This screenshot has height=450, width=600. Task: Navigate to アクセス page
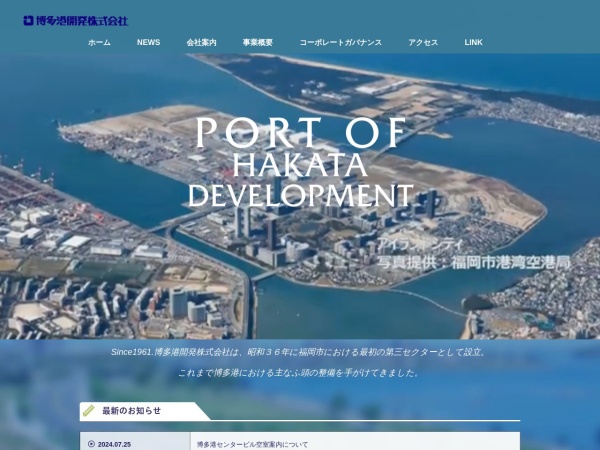(423, 42)
